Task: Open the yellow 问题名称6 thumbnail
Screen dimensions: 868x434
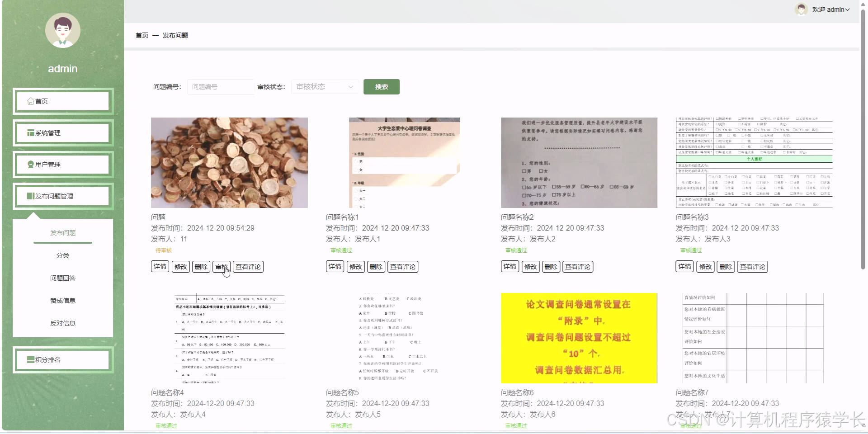Action: pos(579,338)
